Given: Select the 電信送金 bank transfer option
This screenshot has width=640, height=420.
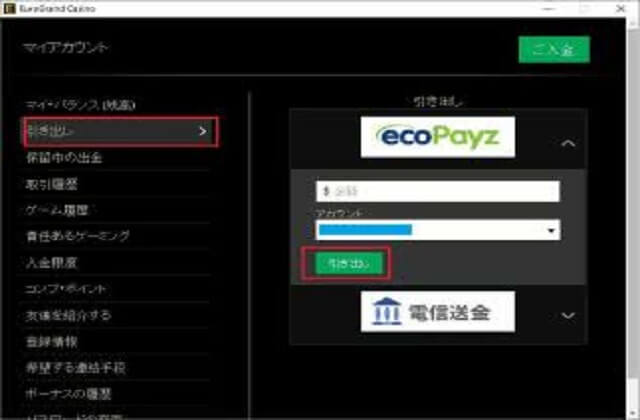Looking at the screenshot, I should tap(437, 312).
